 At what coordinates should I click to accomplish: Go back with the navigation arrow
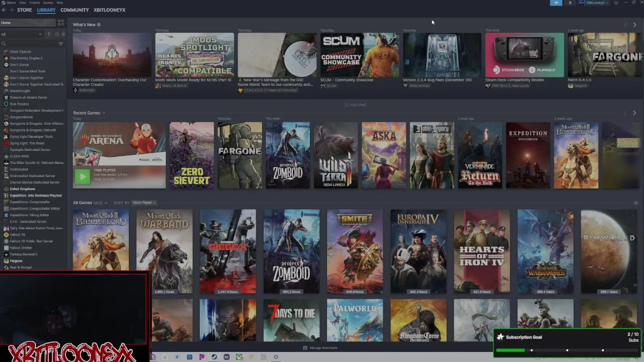tap(4, 10)
